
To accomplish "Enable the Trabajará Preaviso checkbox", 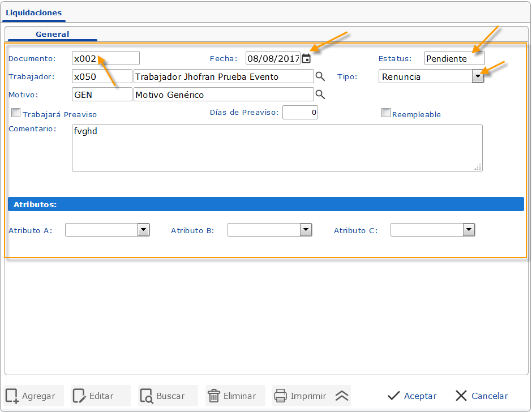I will coord(16,113).
